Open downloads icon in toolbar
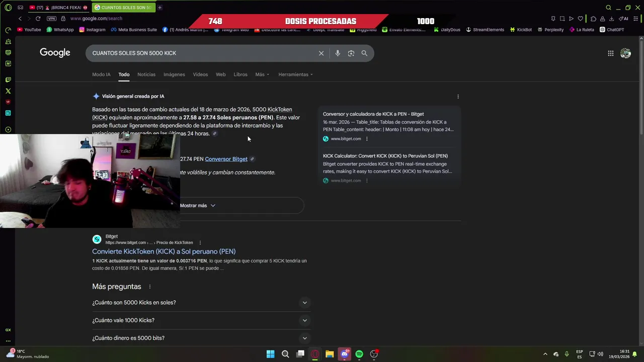Image resolution: width=644 pixels, height=362 pixels. [611, 19]
